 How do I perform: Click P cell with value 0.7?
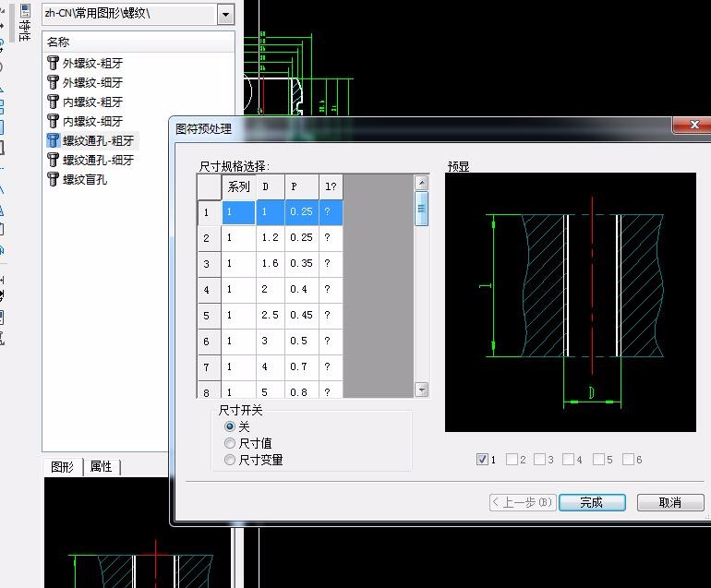click(302, 367)
